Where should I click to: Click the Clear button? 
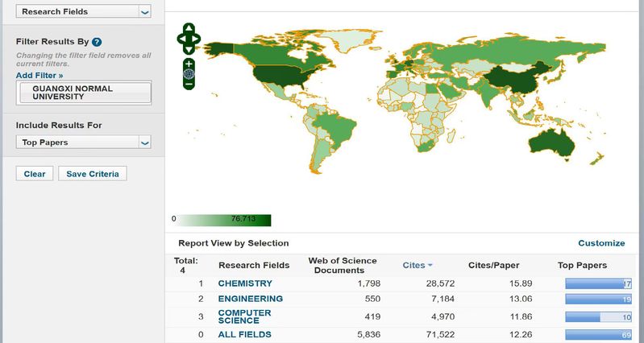[35, 174]
